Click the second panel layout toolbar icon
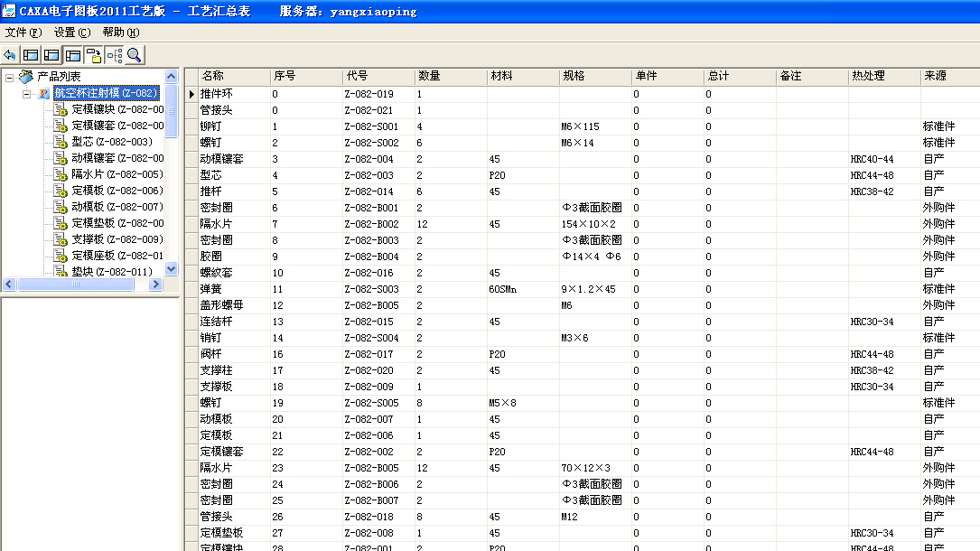This screenshot has height=551, width=980. coord(51,55)
